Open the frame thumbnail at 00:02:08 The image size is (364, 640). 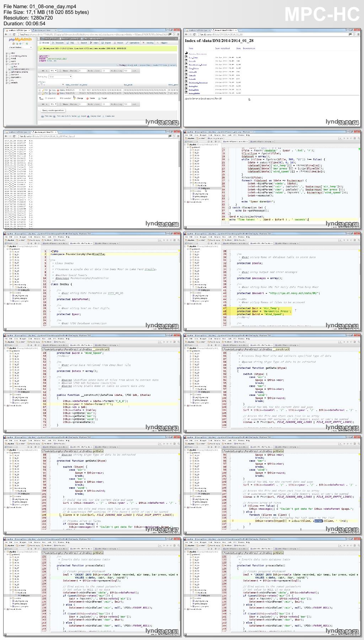[272, 179]
